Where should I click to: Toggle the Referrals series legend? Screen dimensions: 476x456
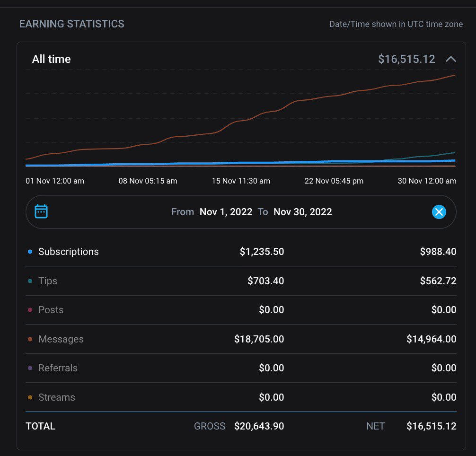click(57, 368)
